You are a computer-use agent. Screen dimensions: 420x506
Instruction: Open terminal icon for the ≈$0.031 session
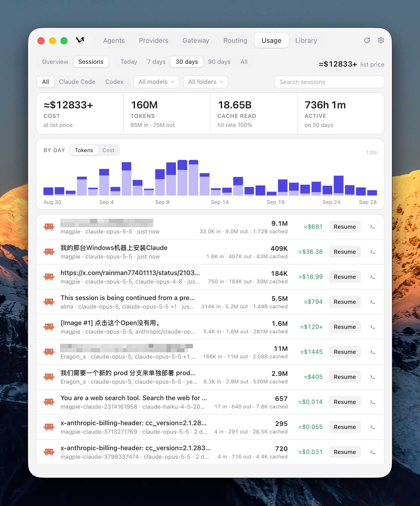pyautogui.click(x=372, y=452)
